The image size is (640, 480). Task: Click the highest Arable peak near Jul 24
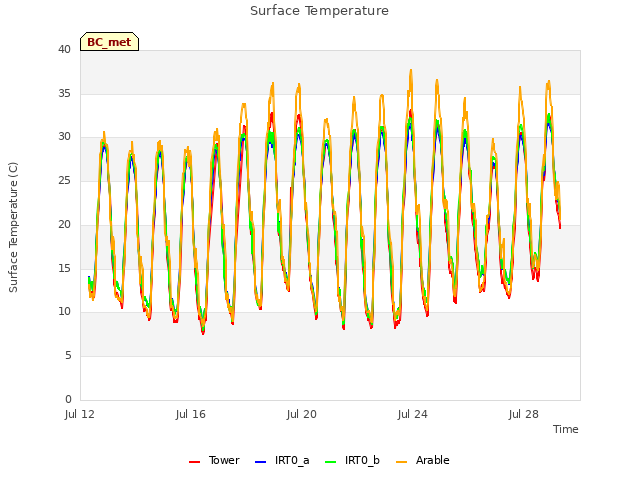(411, 71)
